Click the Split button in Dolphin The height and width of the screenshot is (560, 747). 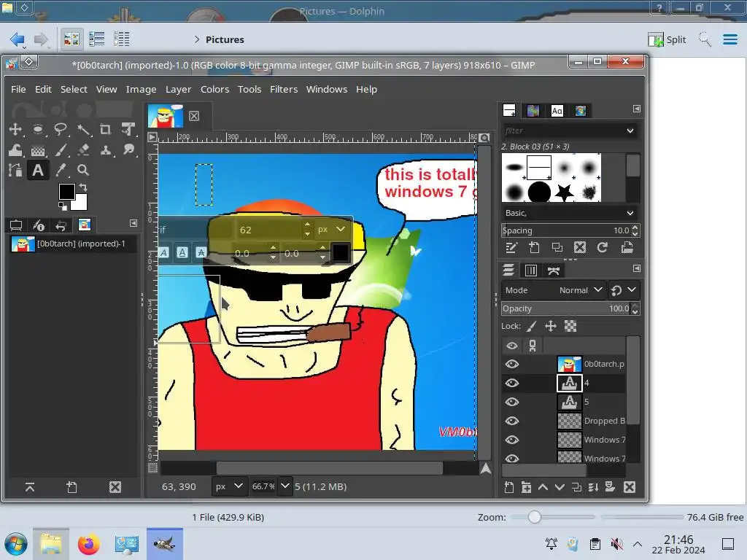point(667,39)
